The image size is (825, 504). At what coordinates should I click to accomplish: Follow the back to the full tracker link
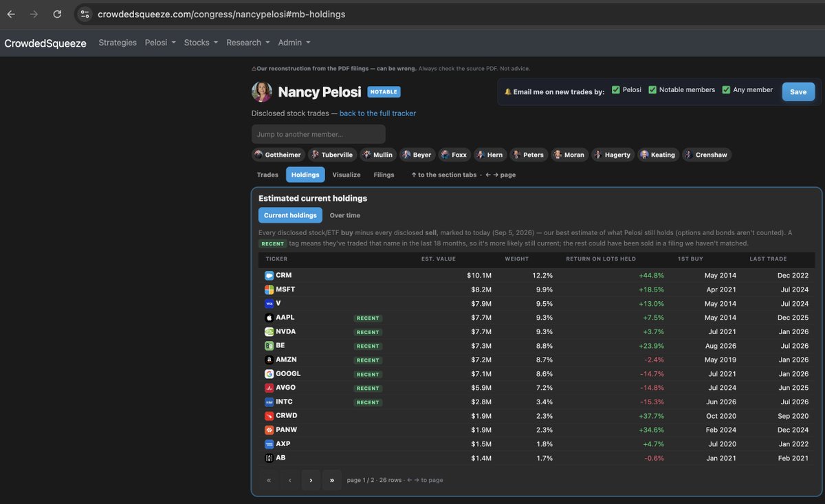[377, 113]
